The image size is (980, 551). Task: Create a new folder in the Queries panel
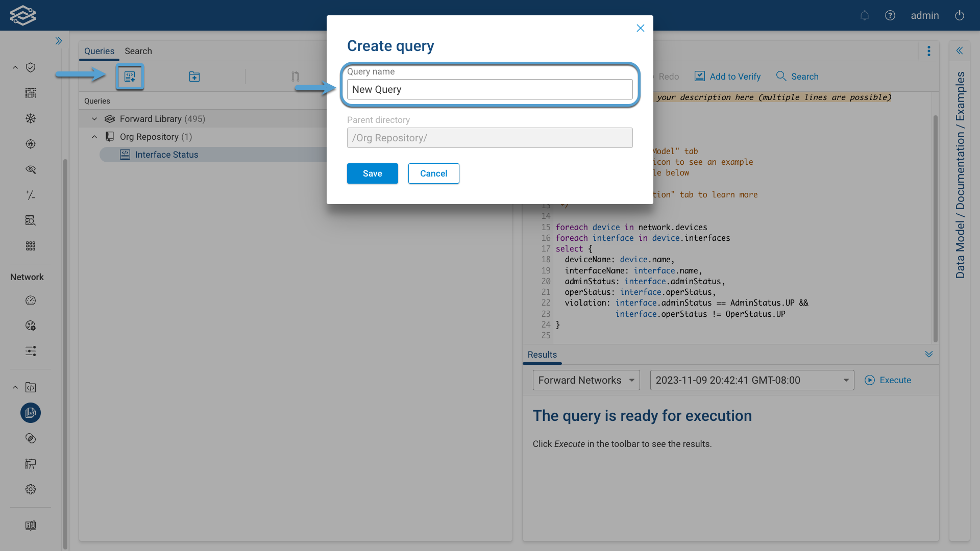tap(194, 77)
